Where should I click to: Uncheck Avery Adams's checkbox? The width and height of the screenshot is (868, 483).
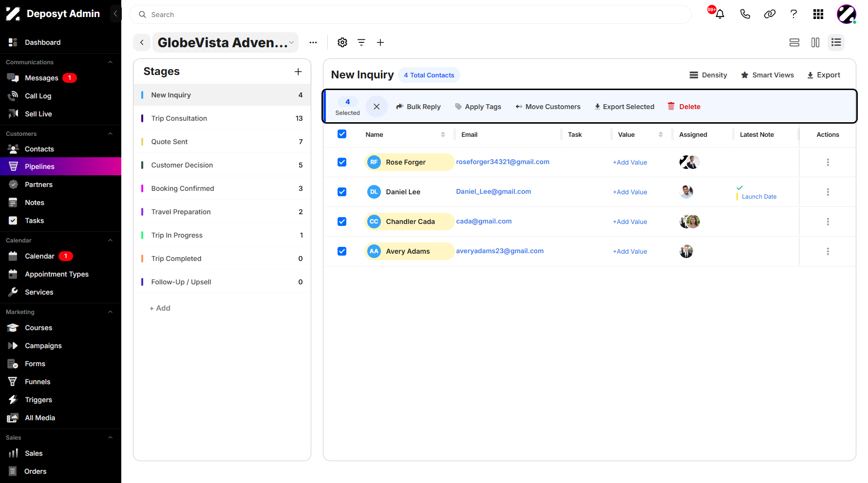342,251
